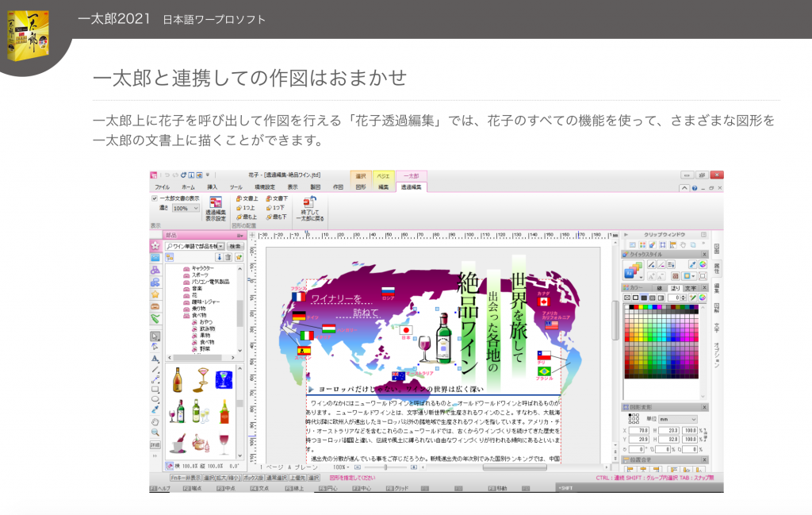
Task: Click the Y position field showing 20.9
Action: coord(640,440)
